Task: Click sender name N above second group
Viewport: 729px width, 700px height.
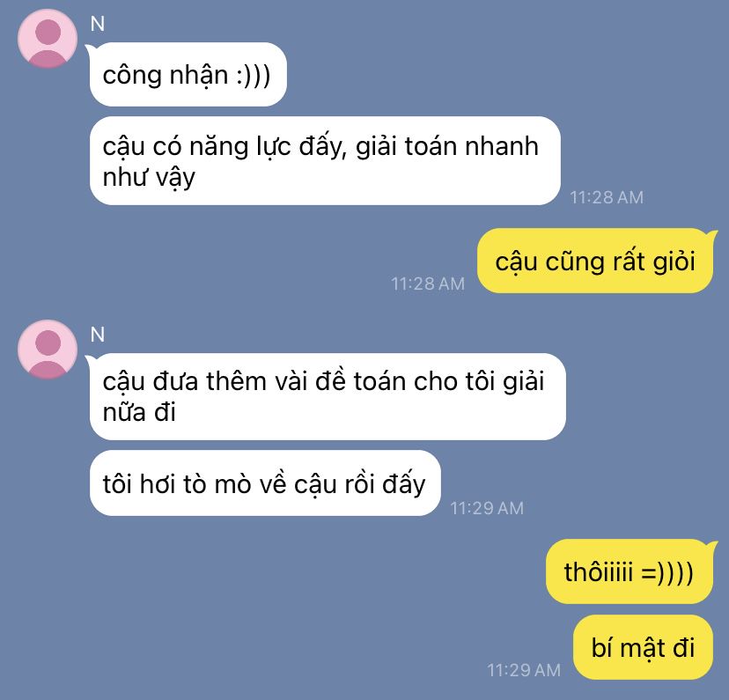Action: coord(98,335)
